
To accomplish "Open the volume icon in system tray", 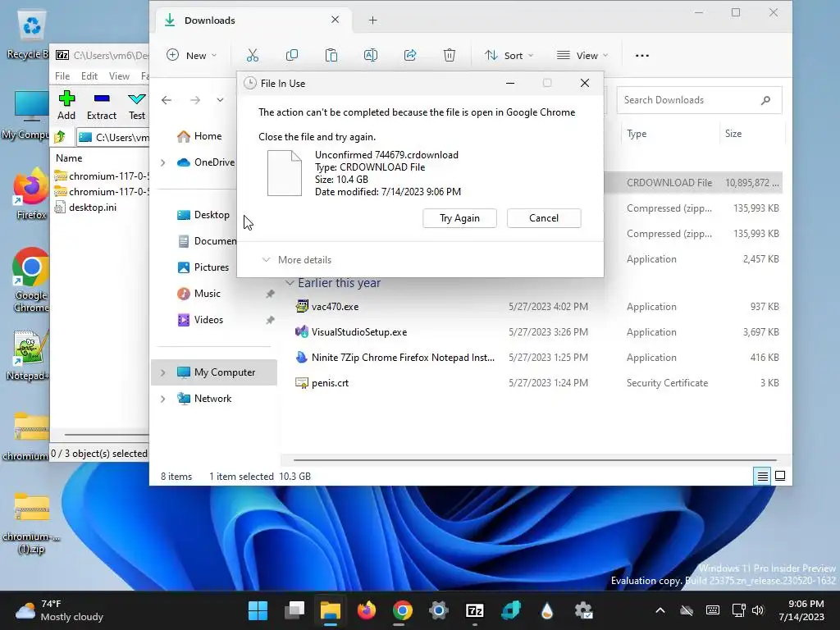I will 757,610.
